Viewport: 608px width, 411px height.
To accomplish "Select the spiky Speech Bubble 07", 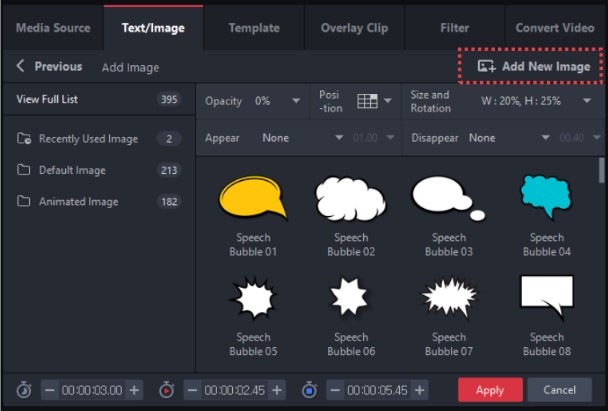I will 448,296.
